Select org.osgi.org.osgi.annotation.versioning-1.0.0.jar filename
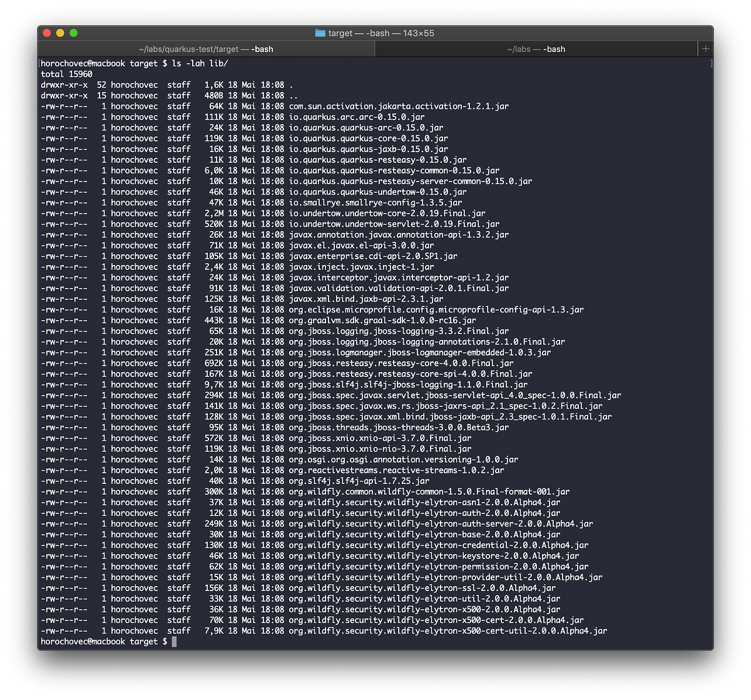This screenshot has width=751, height=700. click(x=404, y=460)
